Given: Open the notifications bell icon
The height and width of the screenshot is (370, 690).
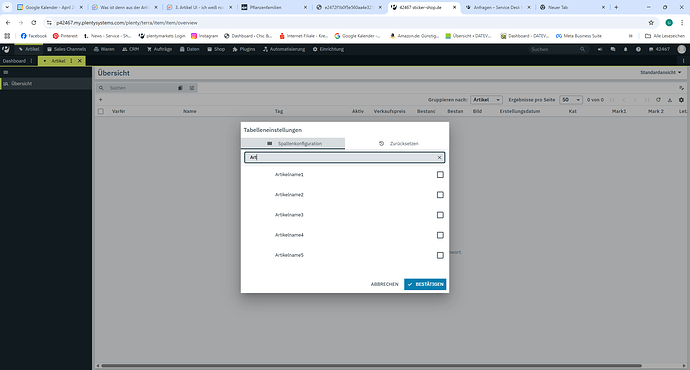Looking at the screenshot, I should coord(625,49).
